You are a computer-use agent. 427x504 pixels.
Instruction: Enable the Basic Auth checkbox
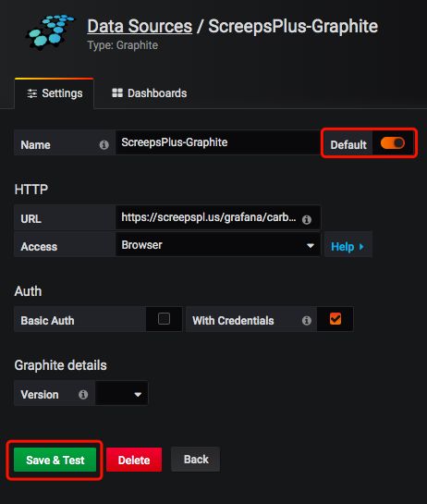(164, 319)
